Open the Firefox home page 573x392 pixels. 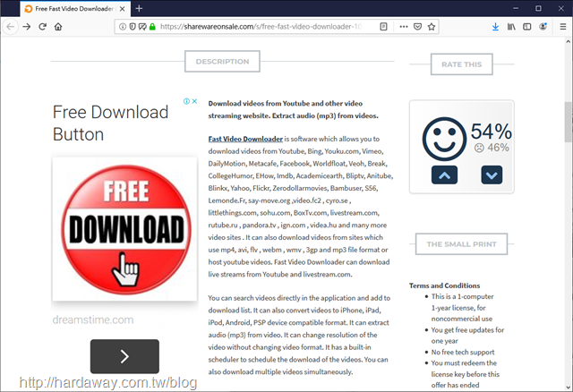(x=58, y=27)
